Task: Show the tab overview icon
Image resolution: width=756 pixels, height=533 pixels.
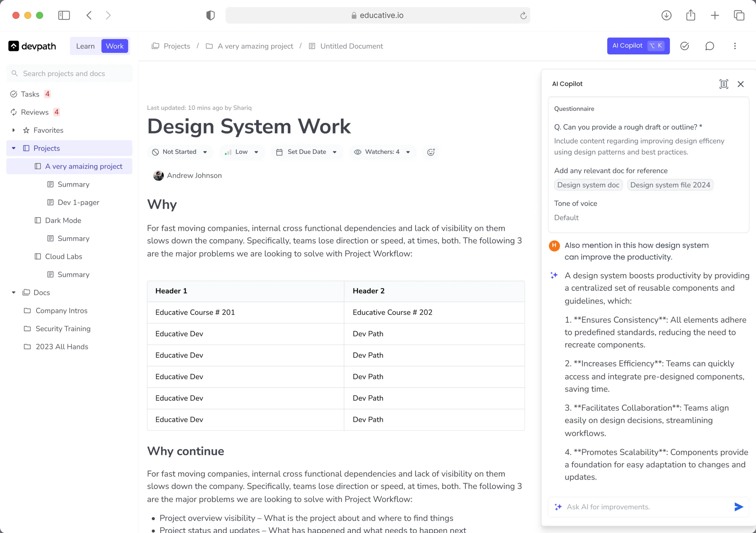Action: [739, 15]
